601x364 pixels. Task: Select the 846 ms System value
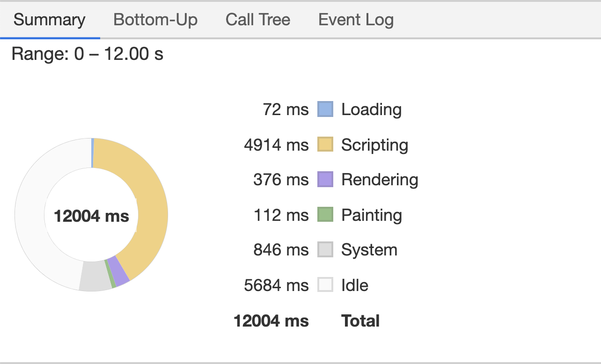(281, 250)
